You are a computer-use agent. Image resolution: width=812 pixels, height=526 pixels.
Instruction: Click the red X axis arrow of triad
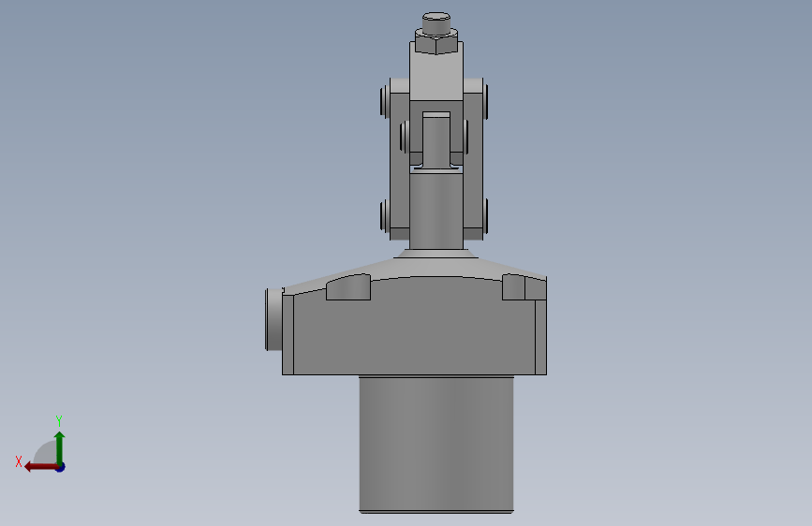pos(40,467)
